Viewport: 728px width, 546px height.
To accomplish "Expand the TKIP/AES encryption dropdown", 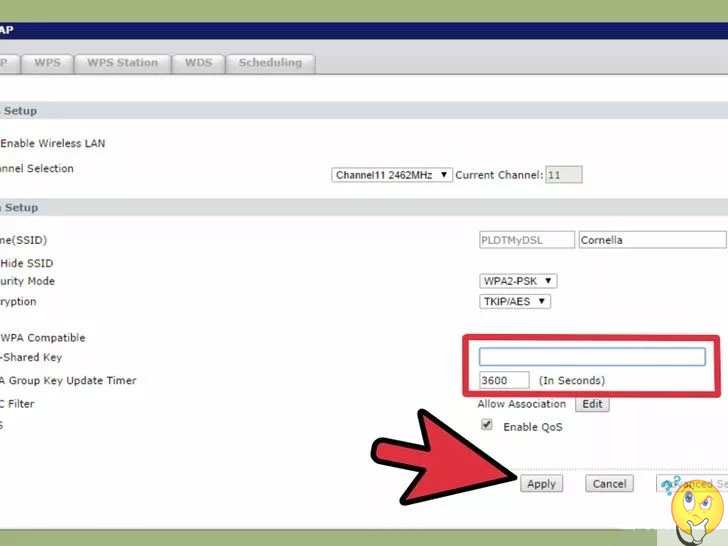I will point(515,301).
